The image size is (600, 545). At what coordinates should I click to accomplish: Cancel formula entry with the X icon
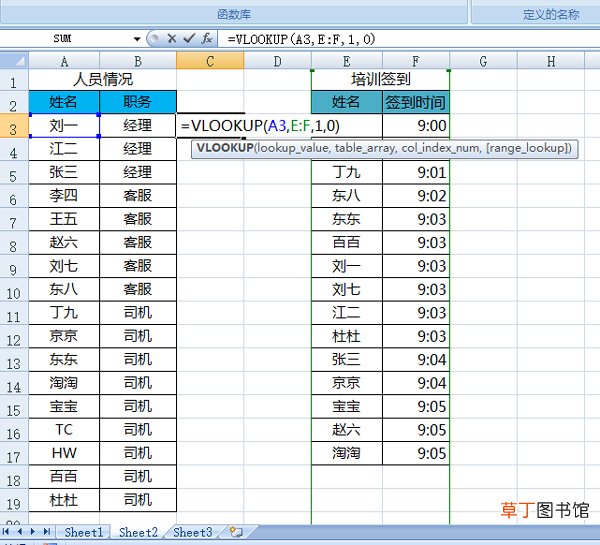coord(172,38)
